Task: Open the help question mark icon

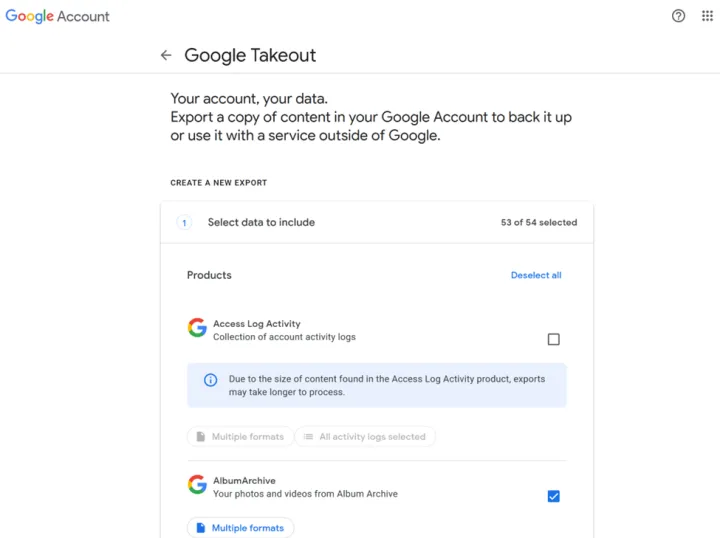Action: [679, 16]
